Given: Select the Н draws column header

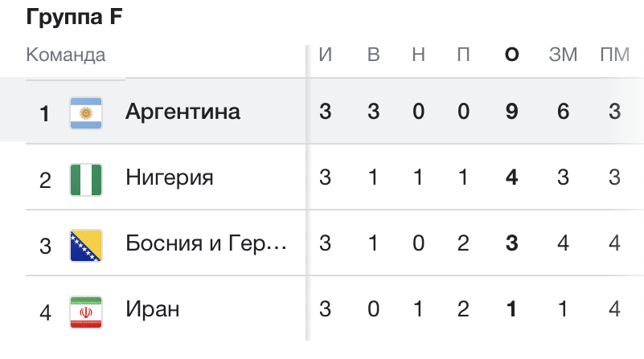Looking at the screenshot, I should tap(419, 54).
